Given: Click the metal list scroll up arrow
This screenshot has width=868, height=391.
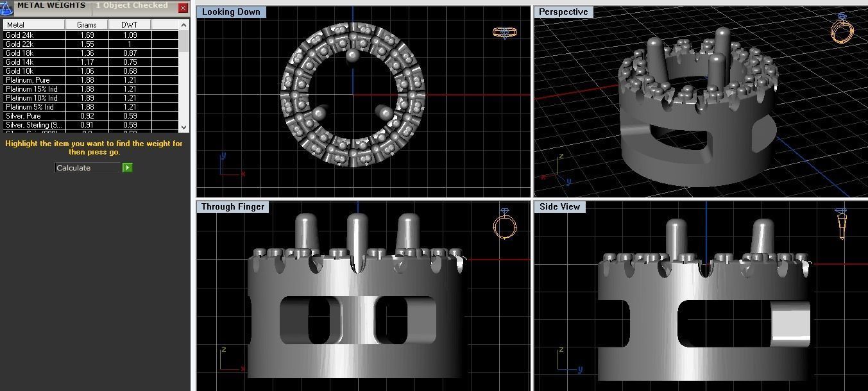Looking at the screenshot, I should pyautogui.click(x=184, y=24).
